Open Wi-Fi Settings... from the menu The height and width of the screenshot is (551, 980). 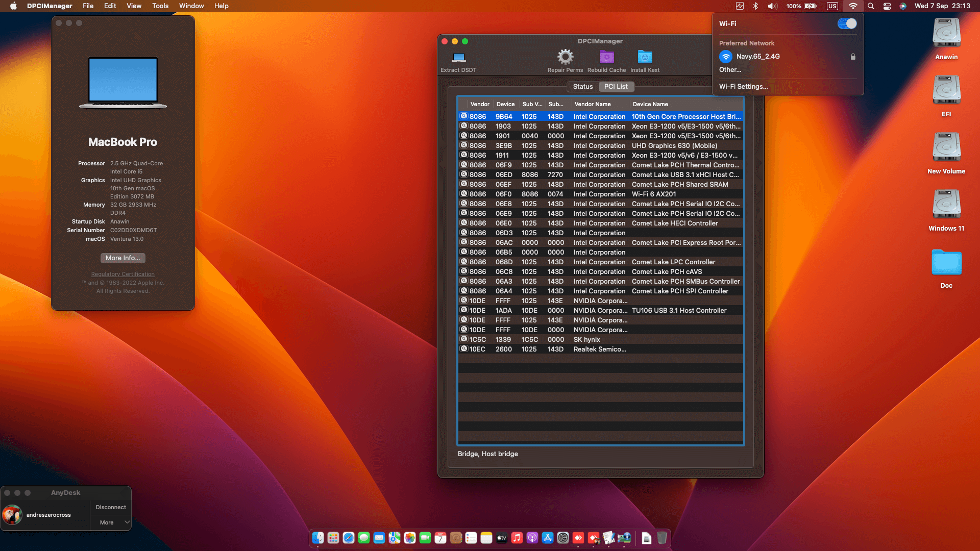coord(743,87)
